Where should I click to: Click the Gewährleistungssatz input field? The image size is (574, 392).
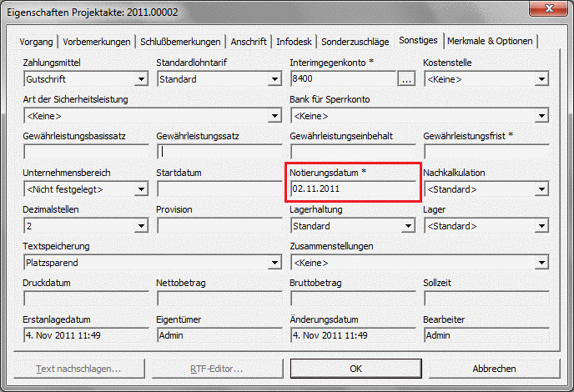(x=219, y=152)
